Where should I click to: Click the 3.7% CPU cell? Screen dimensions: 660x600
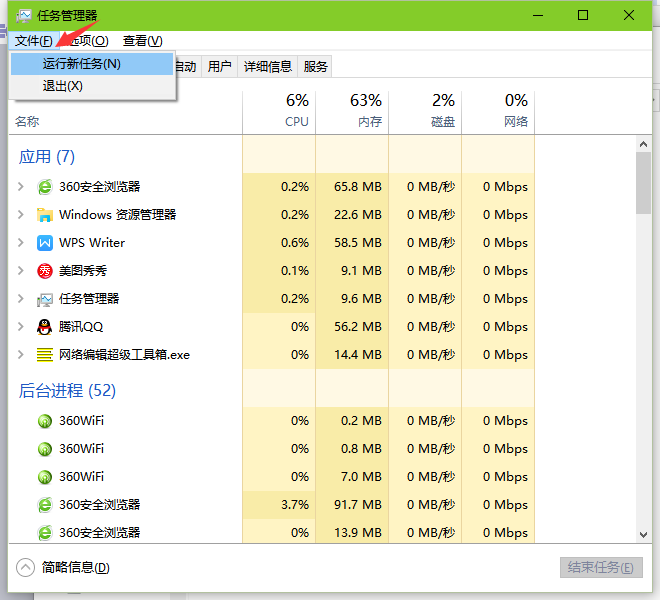[279, 505]
